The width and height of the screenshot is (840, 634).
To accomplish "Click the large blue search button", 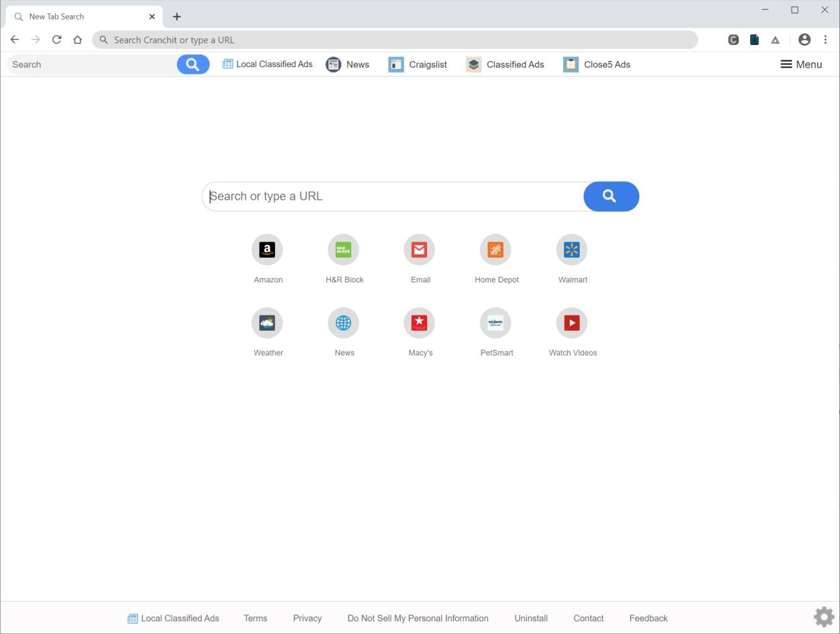I will coord(611,196).
